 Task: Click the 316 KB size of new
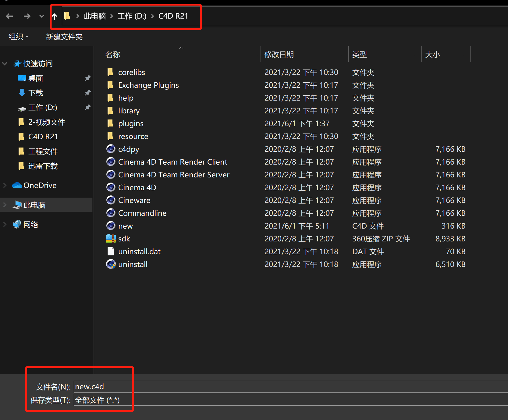click(x=453, y=226)
